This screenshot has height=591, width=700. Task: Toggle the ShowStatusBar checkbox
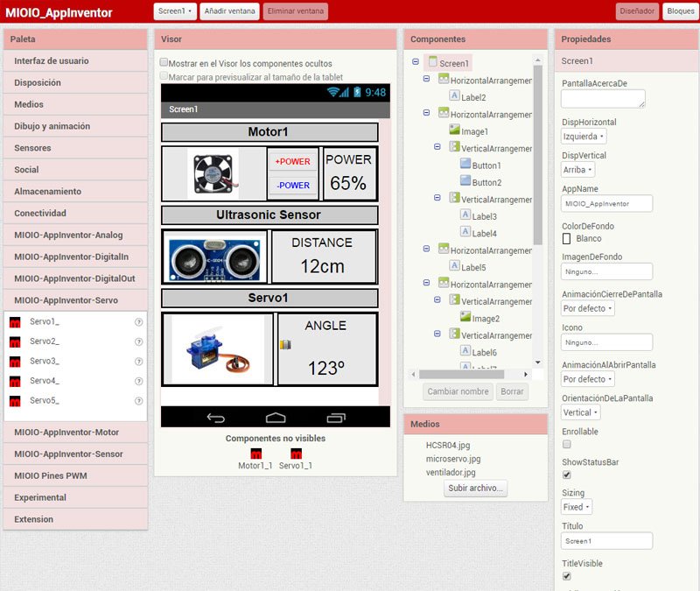pyautogui.click(x=566, y=475)
